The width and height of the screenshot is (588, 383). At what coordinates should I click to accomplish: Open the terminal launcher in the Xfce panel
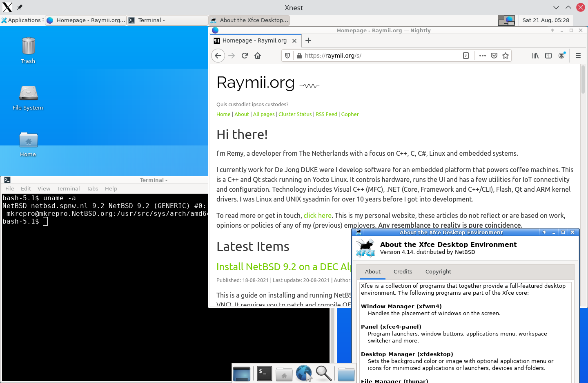click(264, 373)
